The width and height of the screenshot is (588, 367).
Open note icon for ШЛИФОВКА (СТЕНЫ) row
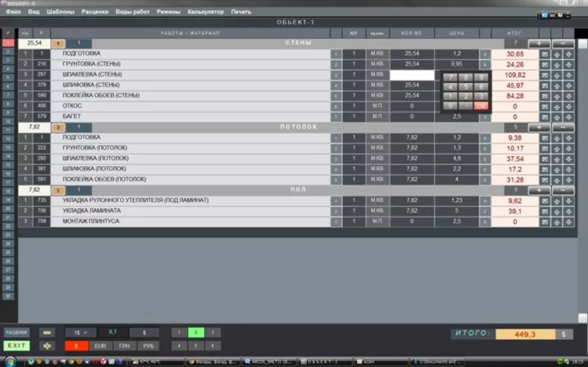[x=545, y=85]
